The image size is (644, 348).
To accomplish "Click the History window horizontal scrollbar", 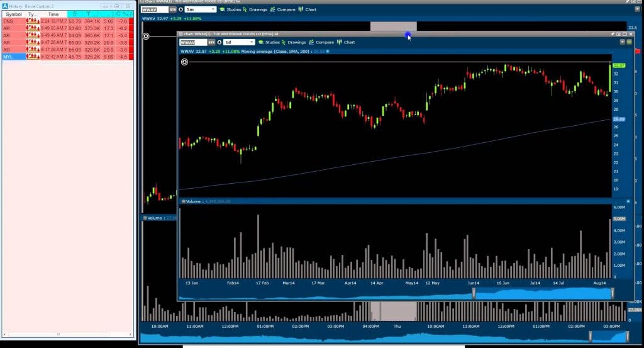I will click(68, 334).
